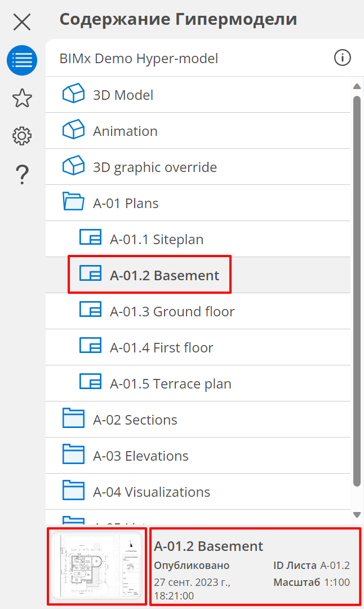Select the A-01.3 Ground floor layout
Image resolution: width=364 pixels, height=609 pixels.
(172, 311)
